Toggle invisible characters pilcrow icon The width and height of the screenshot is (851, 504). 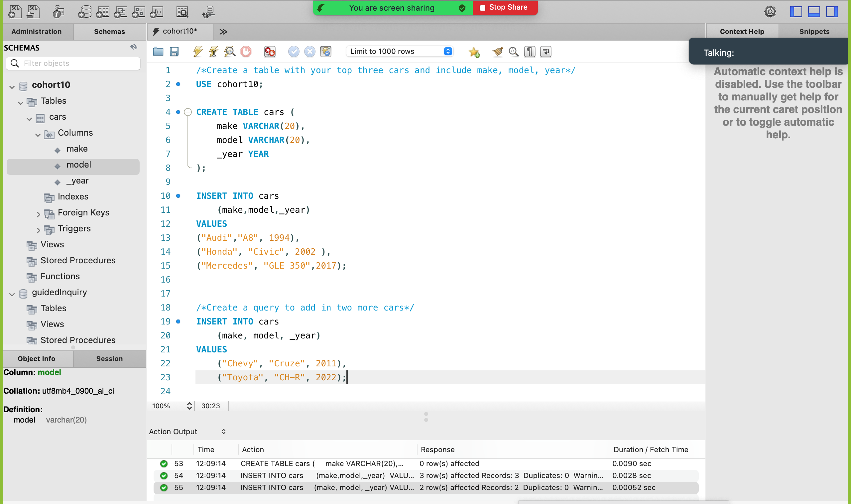coord(530,52)
